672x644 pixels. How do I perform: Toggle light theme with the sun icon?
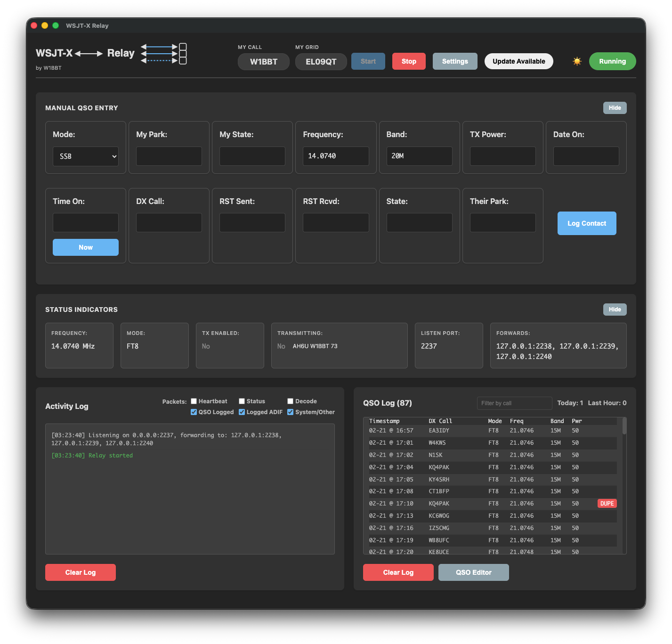tap(576, 61)
